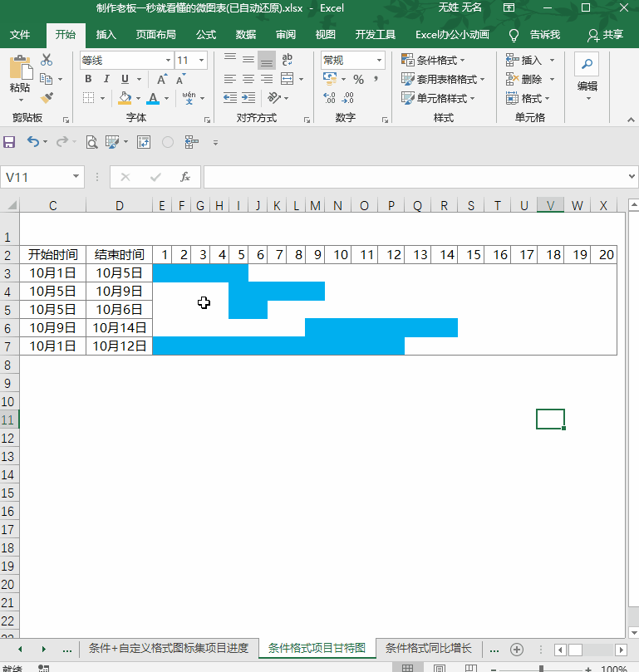639x672 pixels.
Task: Switch to the 数据 tab
Action: (x=246, y=35)
